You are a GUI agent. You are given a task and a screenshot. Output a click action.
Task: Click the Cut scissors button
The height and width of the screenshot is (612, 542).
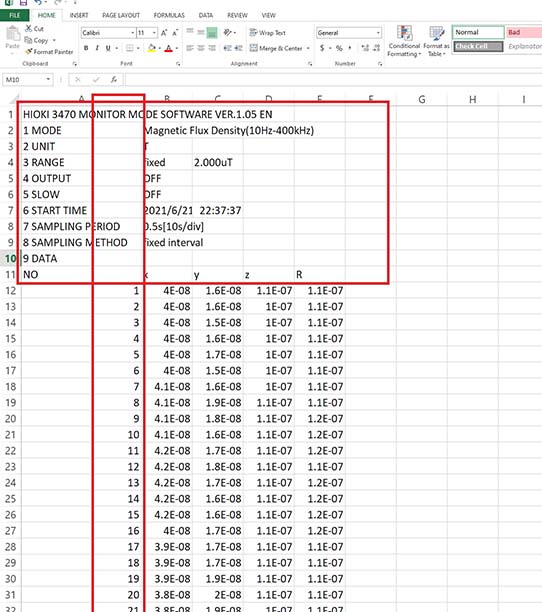[x=34, y=29]
